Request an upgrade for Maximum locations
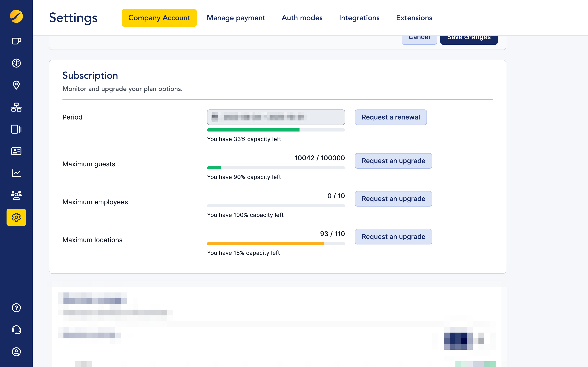This screenshot has width=588, height=367. [393, 237]
